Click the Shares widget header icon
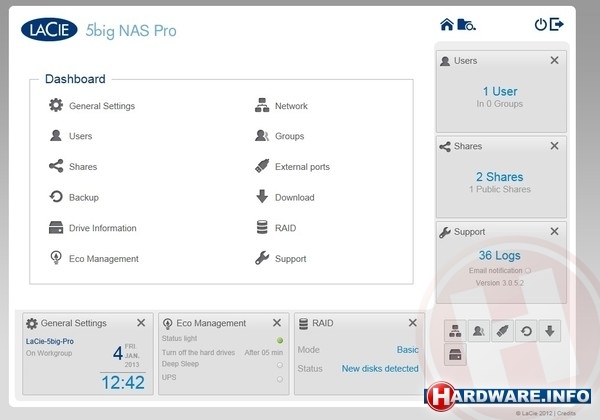This screenshot has height=420, width=600. [x=445, y=146]
